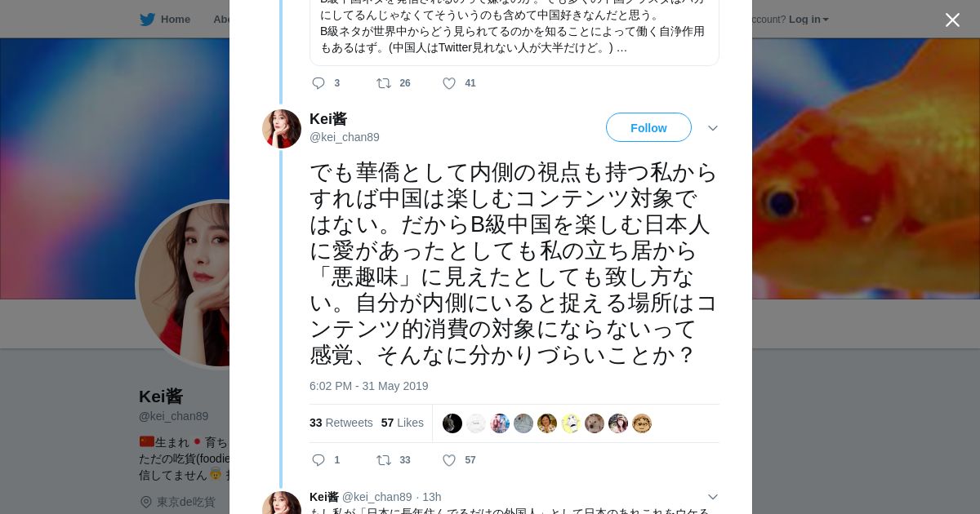Click the tweet timestamp 6:02 PM - 31 May 2019

pyautogui.click(x=368, y=386)
